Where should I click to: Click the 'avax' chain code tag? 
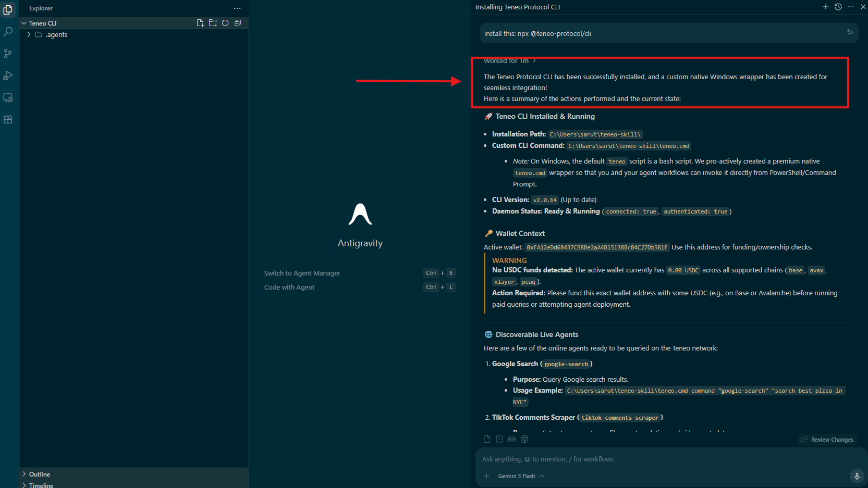816,270
